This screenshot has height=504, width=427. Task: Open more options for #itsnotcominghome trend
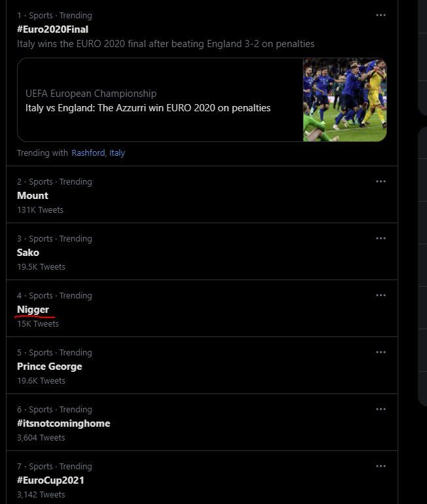click(381, 409)
